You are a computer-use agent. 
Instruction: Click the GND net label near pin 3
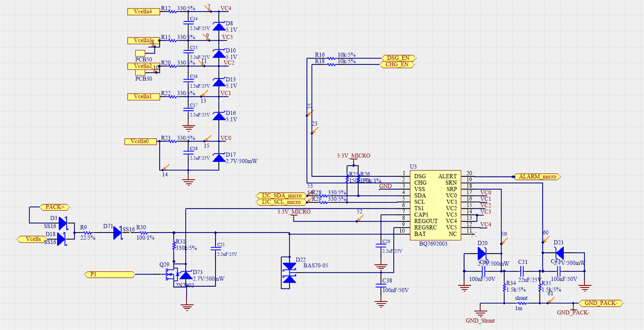pos(385,186)
